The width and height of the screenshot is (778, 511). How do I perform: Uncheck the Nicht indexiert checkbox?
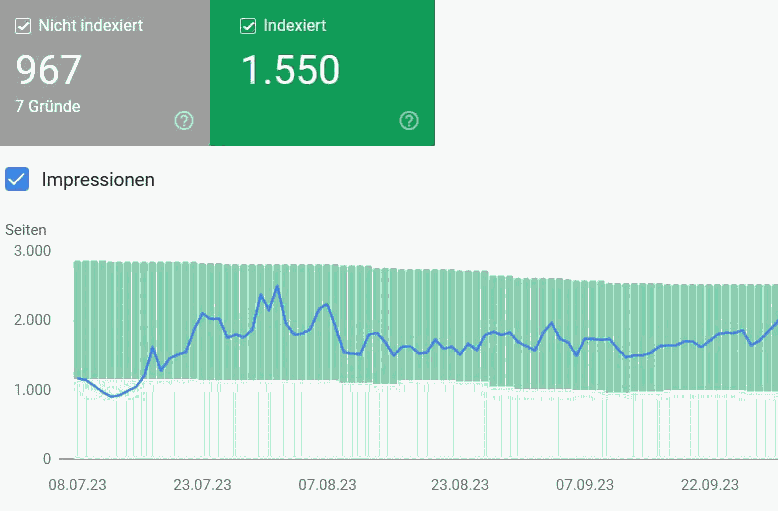pyautogui.click(x=23, y=26)
